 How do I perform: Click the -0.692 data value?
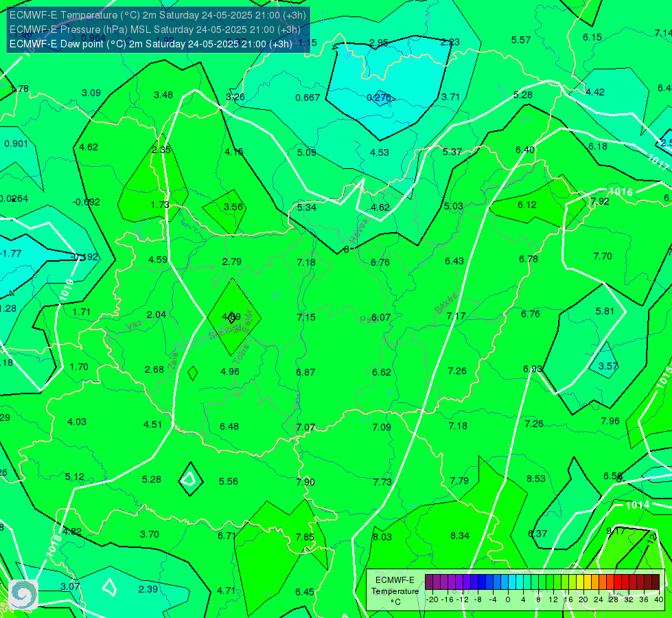pyautogui.click(x=86, y=202)
